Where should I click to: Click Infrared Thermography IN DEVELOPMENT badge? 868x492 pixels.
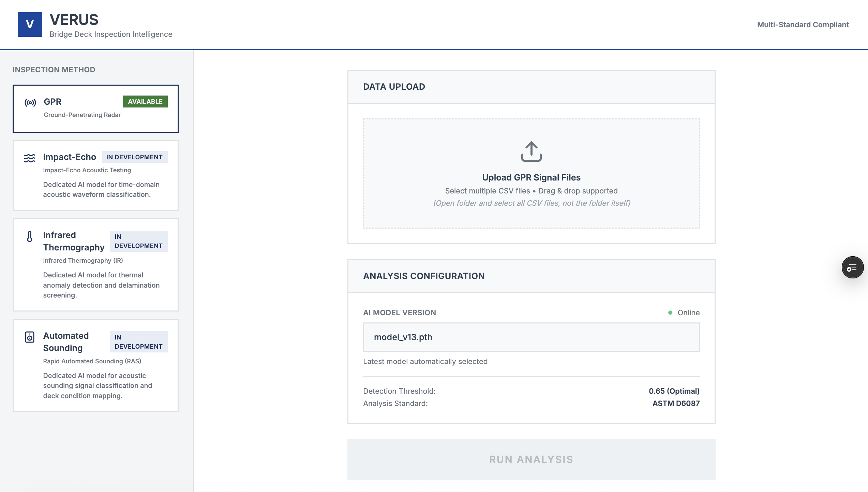point(138,241)
